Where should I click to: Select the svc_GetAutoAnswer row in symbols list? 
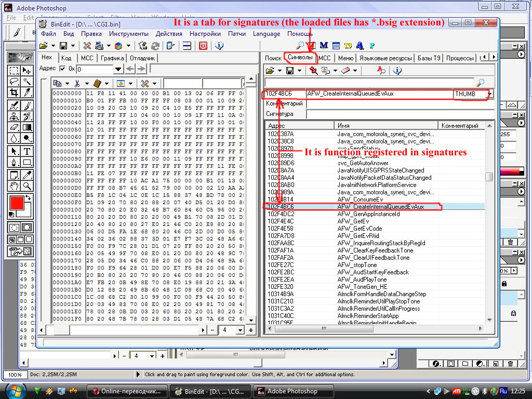[375, 163]
